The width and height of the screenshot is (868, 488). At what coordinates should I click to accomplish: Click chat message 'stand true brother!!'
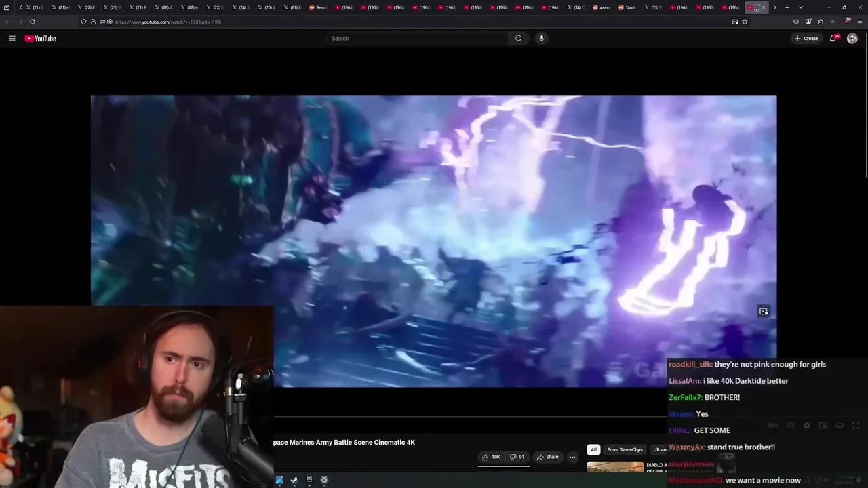[741, 447]
